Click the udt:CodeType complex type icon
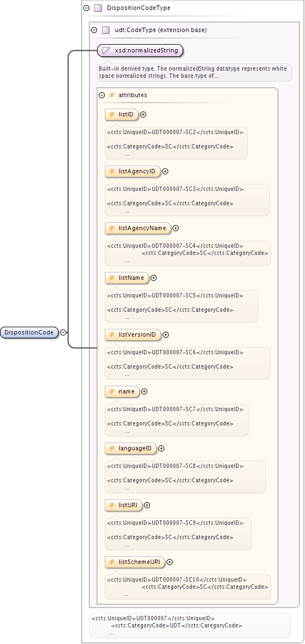This screenshot has width=305, height=644. click(x=106, y=30)
